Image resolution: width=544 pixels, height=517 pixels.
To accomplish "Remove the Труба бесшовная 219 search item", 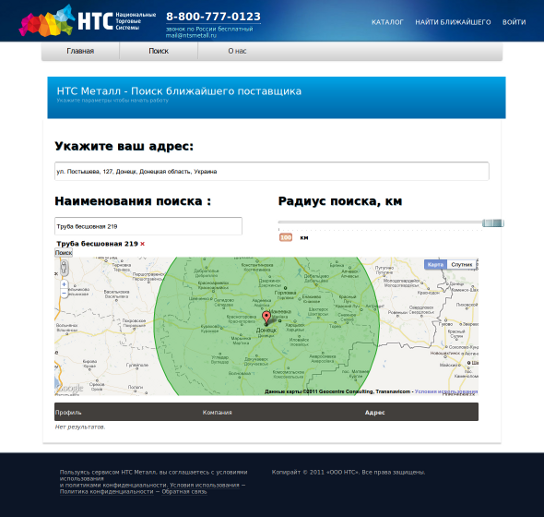I will (142, 244).
